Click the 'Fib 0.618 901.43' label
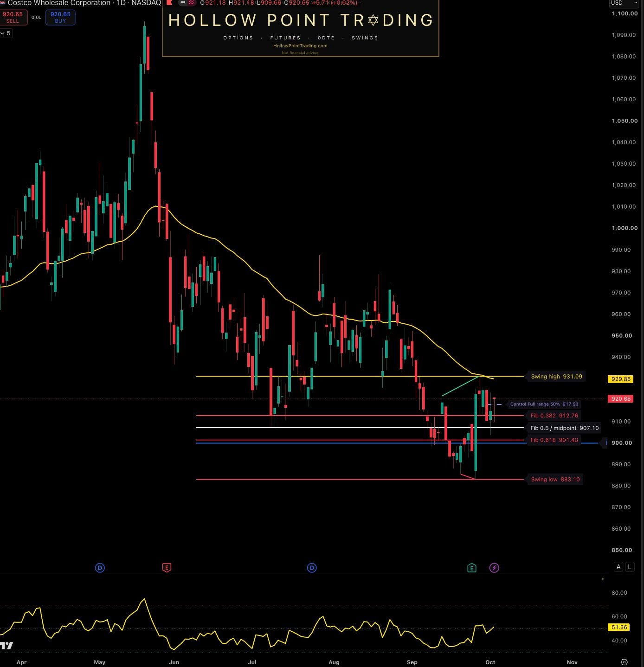Image resolution: width=644 pixels, height=667 pixels. (554, 440)
